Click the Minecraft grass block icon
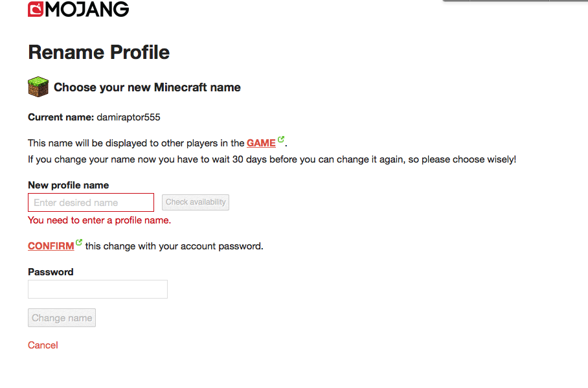588x388 pixels. 38,87
